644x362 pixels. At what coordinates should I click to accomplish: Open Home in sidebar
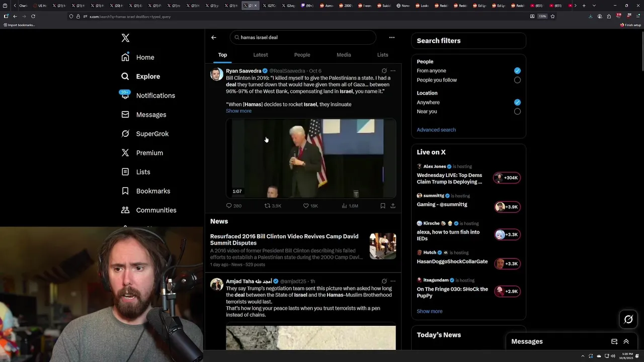pyautogui.click(x=138, y=57)
